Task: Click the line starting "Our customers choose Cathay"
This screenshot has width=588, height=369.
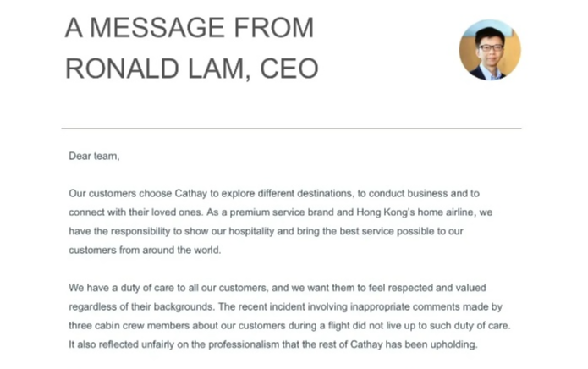Action: 274,194
